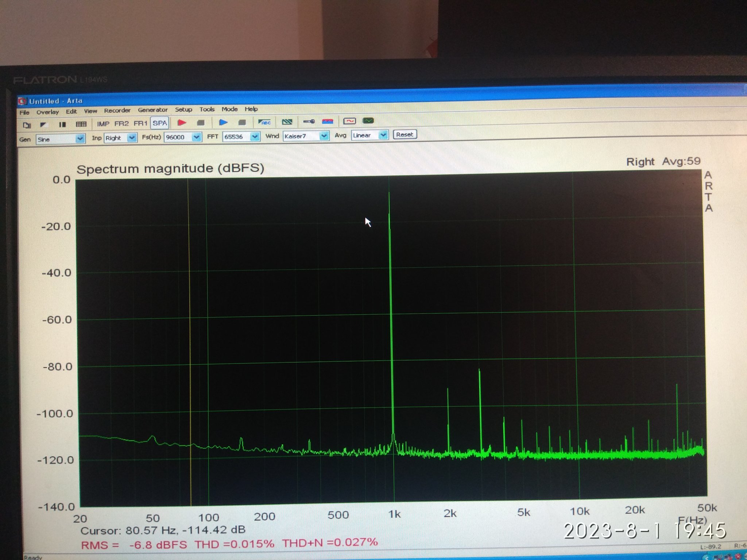Switch to IMP impulse response mode

(103, 124)
